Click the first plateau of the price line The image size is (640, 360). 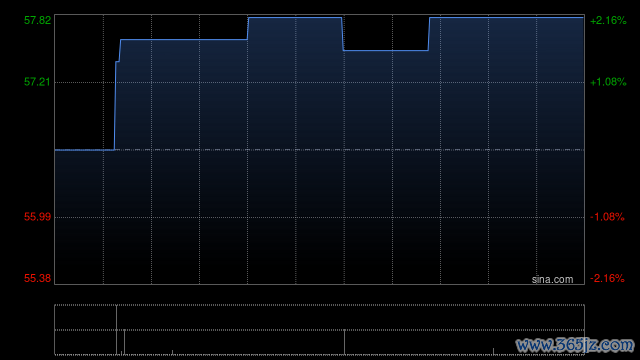tap(184, 40)
